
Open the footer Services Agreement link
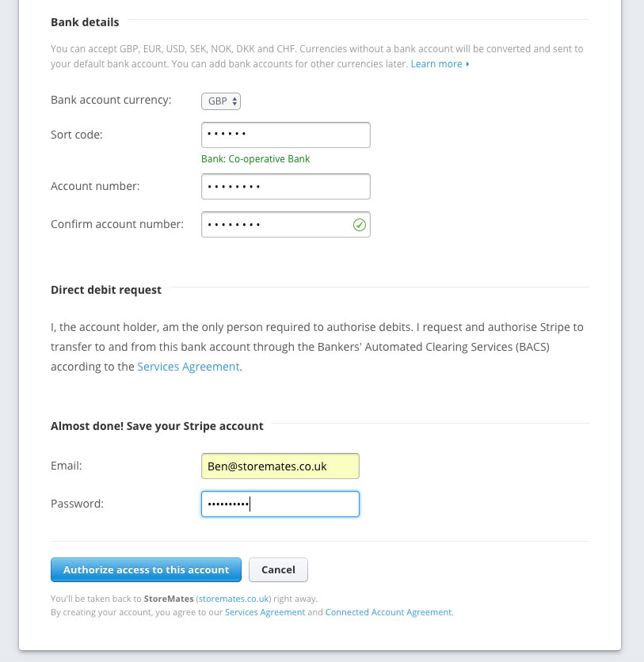(x=265, y=612)
